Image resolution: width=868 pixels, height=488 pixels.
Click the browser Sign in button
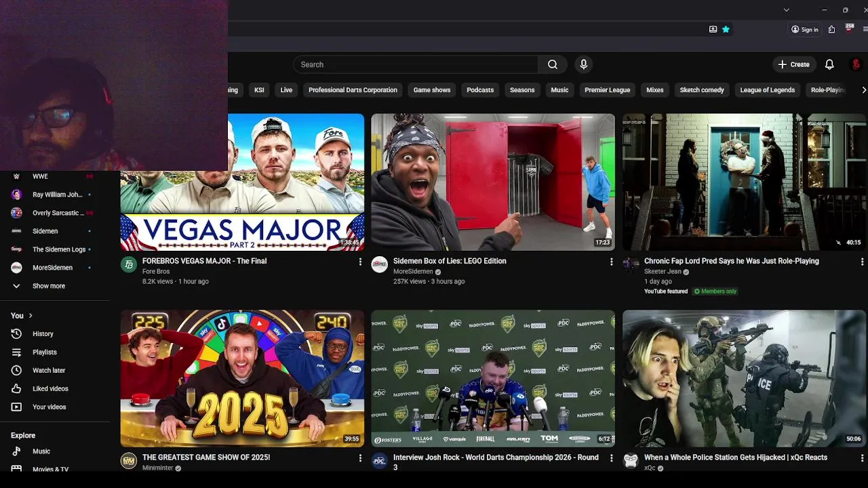point(804,29)
